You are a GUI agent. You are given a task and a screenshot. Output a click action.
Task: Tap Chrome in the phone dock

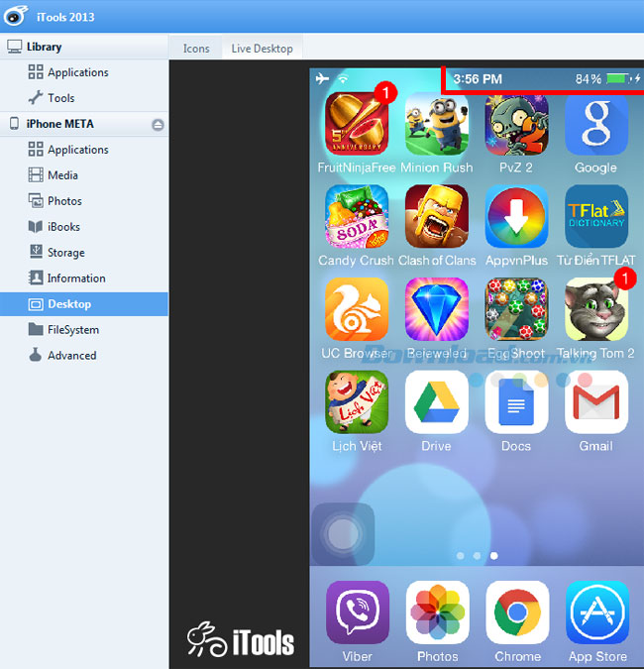[x=517, y=613]
